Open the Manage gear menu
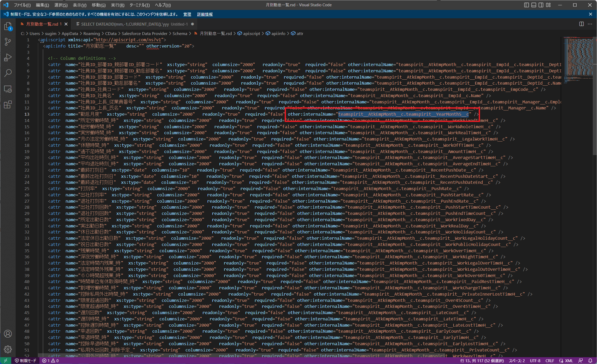The height and width of the screenshot is (364, 597). 8,349
